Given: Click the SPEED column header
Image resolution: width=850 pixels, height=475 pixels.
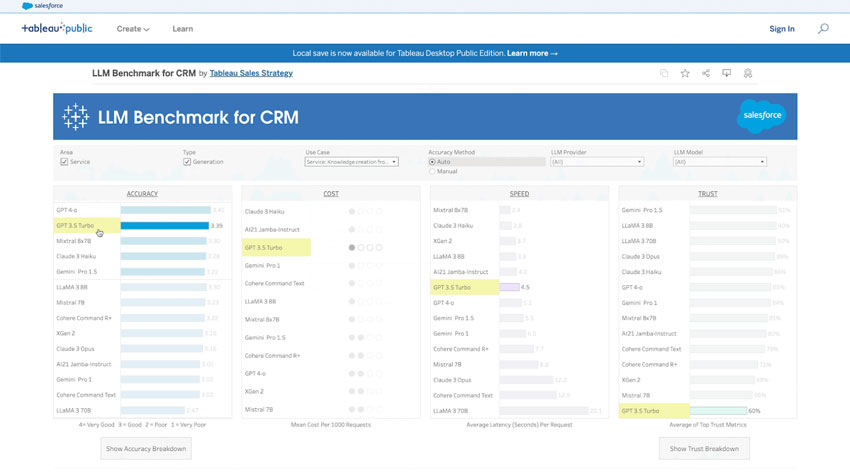Looking at the screenshot, I should (x=519, y=194).
